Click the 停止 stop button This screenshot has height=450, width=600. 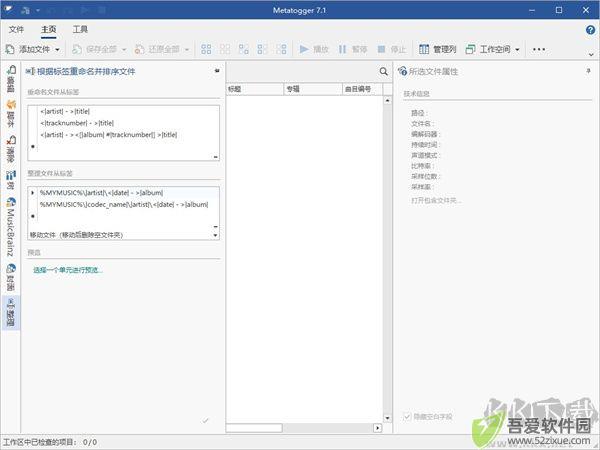391,49
